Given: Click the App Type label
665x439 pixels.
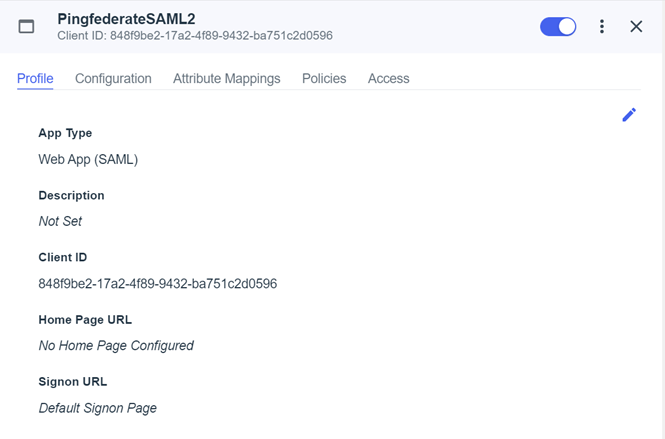Looking at the screenshot, I should (65, 133).
